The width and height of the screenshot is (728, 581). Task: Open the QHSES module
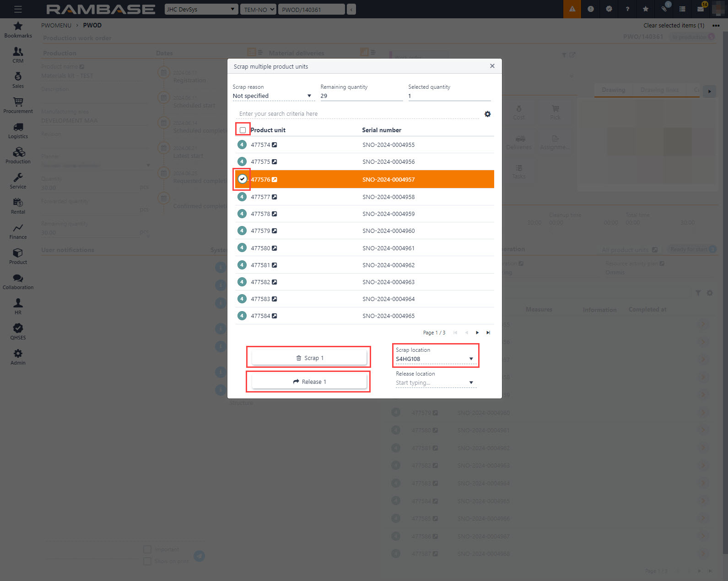pos(18,332)
